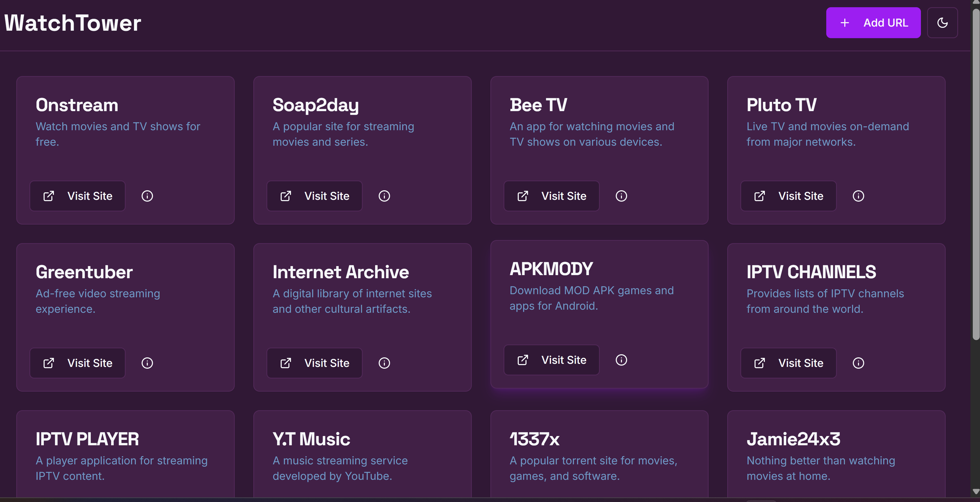
Task: Visit the Greentuber site
Action: coord(78,363)
